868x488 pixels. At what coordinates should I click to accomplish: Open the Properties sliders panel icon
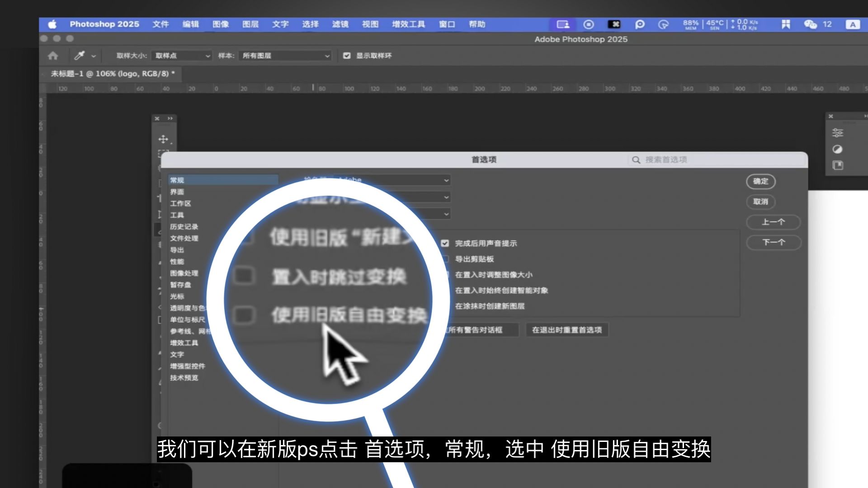pos(837,133)
